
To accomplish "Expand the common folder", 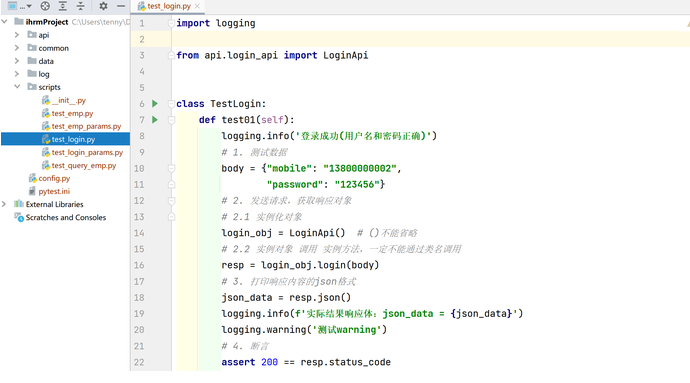I will tap(17, 48).
